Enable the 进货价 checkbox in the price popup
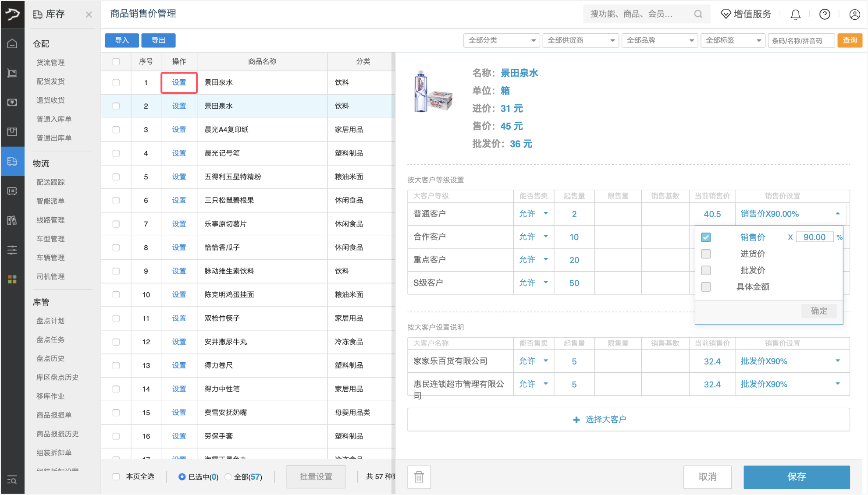Image resolution: width=868 pixels, height=495 pixels. tap(706, 254)
